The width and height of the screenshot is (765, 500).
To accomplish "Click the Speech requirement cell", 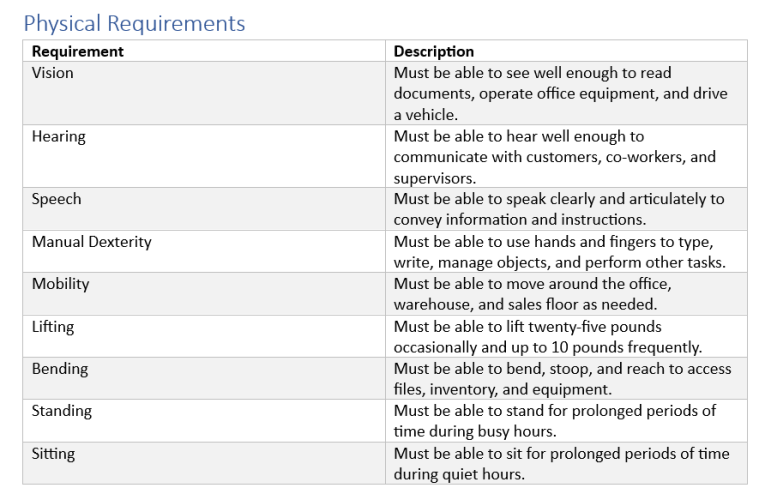I will coord(204,209).
